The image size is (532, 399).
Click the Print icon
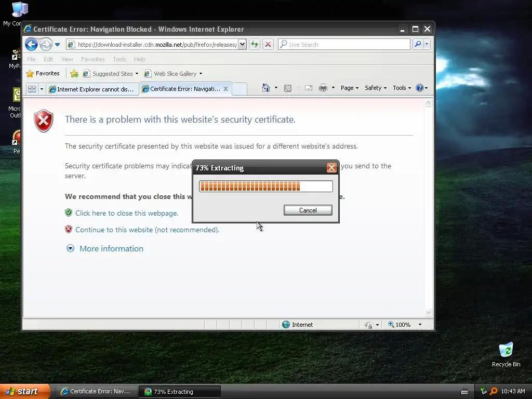323,88
